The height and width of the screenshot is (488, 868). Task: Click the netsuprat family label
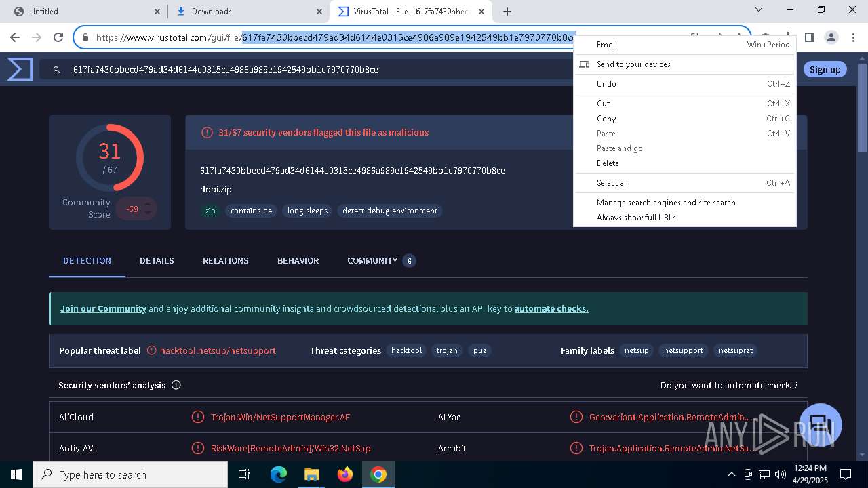click(x=736, y=350)
